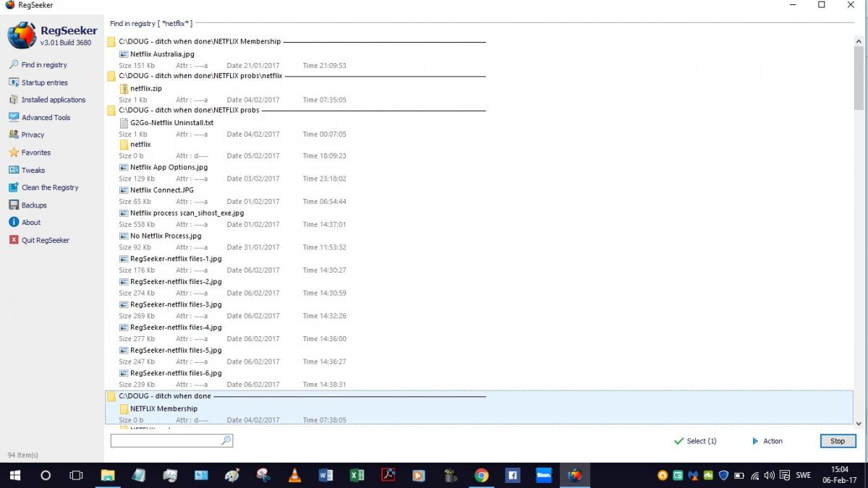Select RegSeeker-netflix files-6.jpg in results
The height and width of the screenshot is (488, 868).
click(x=176, y=373)
